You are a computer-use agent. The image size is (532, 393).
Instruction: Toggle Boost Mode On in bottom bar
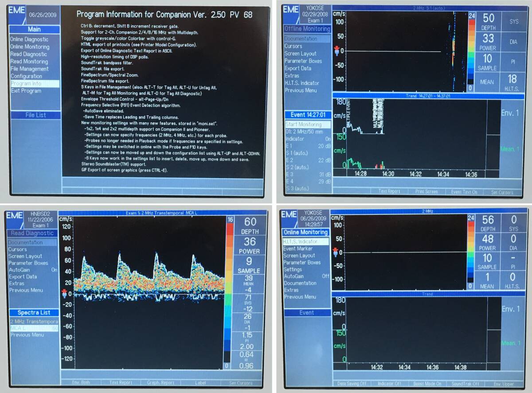(426, 384)
